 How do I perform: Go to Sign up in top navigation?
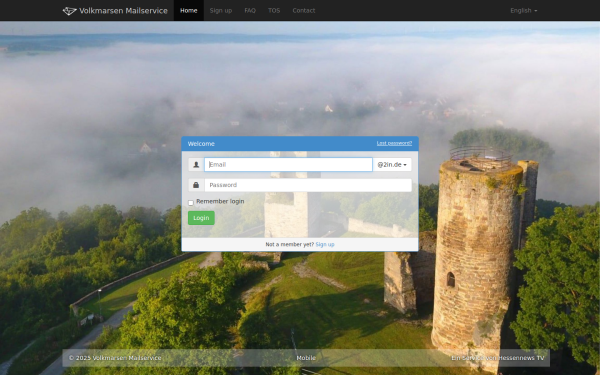point(221,10)
